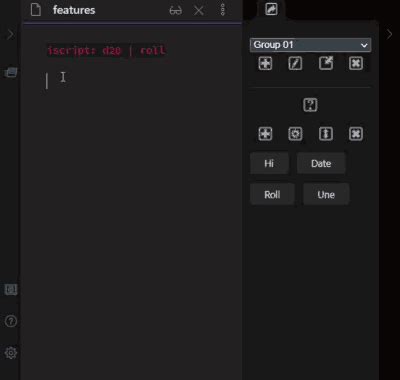
Task: Click the reorder up-down arrow icon
Action: pyautogui.click(x=326, y=134)
